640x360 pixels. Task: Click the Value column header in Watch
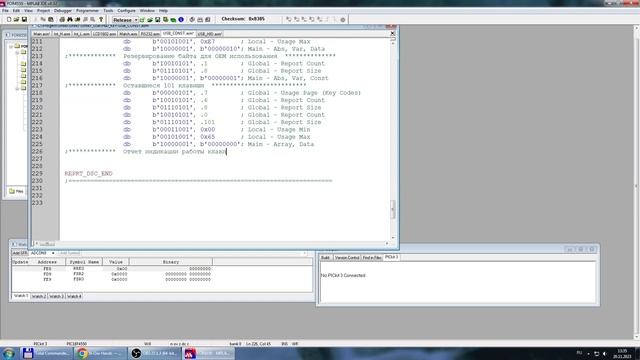coord(116,262)
